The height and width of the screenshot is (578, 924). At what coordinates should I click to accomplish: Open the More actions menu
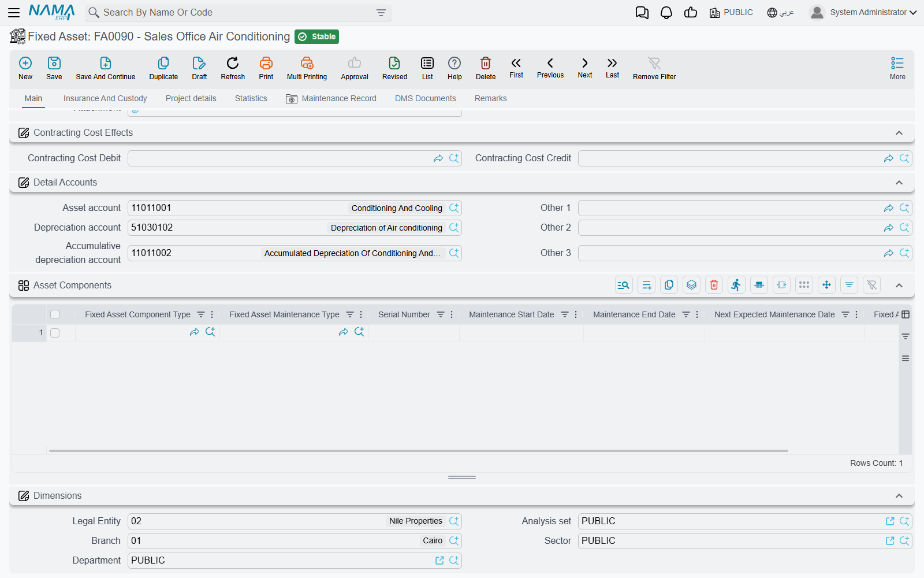[x=897, y=68]
